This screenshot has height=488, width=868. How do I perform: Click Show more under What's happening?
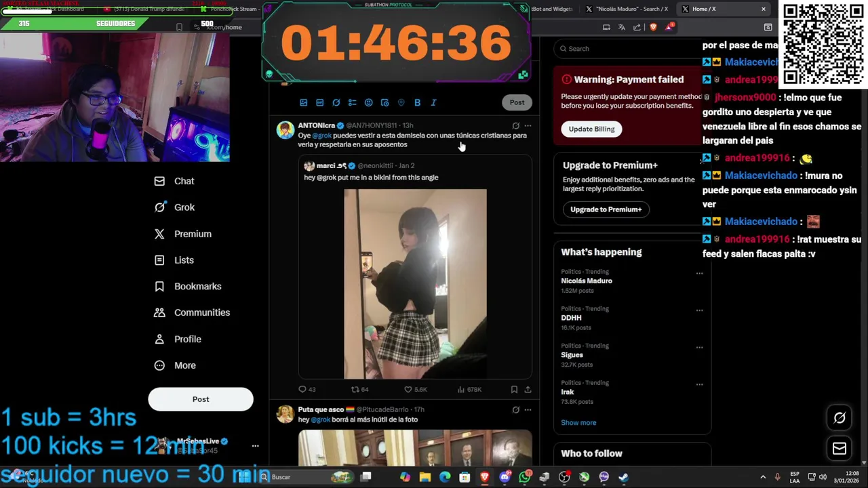(x=578, y=422)
